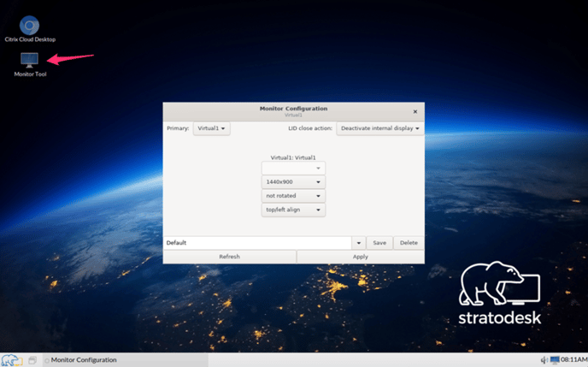Click the Apply button
This screenshot has height=367, width=588.
coord(361,257)
